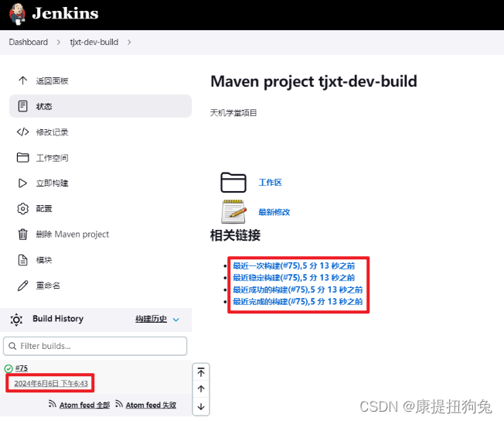Viewport: 504px width, 421px height.
Task: Open the 工作区 link
Action: tap(271, 183)
